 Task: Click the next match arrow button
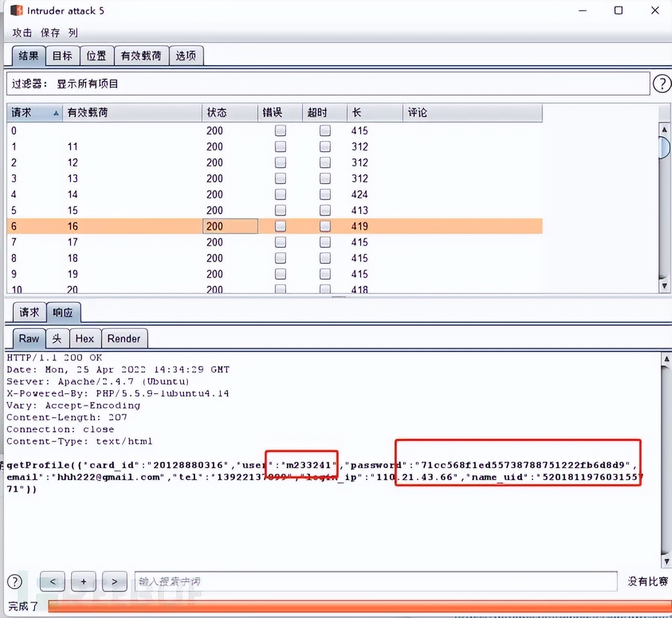(115, 582)
